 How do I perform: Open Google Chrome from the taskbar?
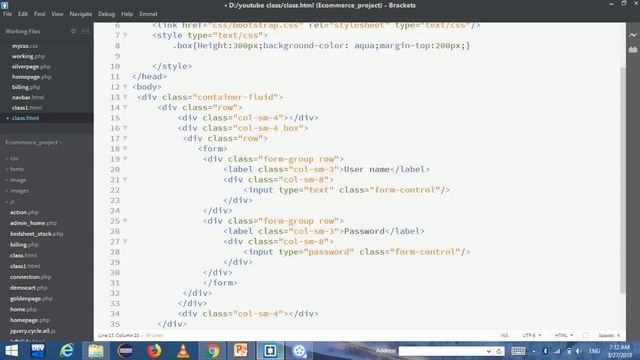(212, 351)
